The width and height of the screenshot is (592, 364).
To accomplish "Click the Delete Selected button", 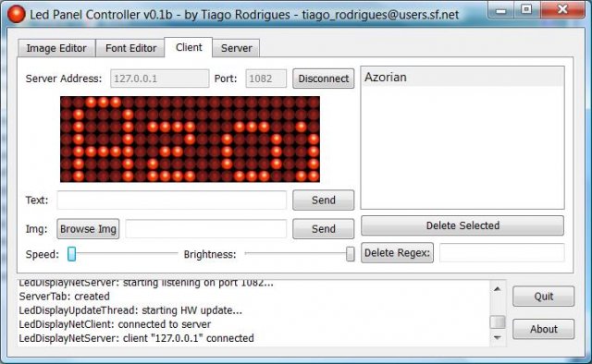I will (x=462, y=225).
